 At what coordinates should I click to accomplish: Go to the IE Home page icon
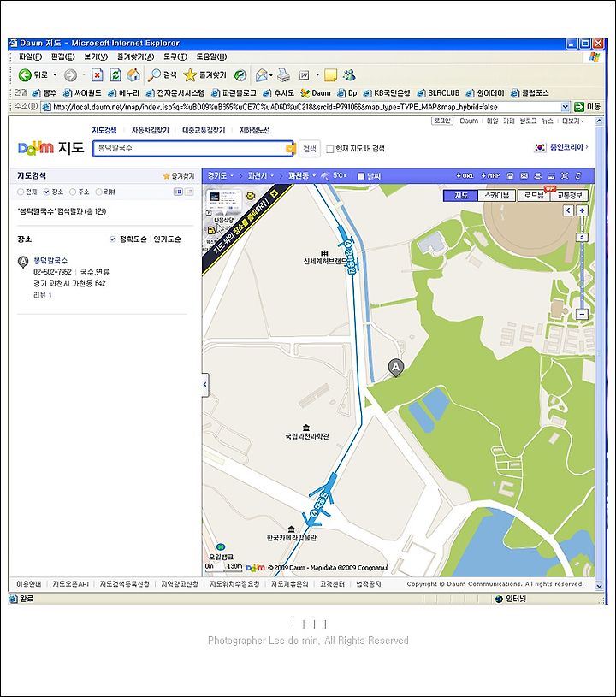(x=133, y=75)
